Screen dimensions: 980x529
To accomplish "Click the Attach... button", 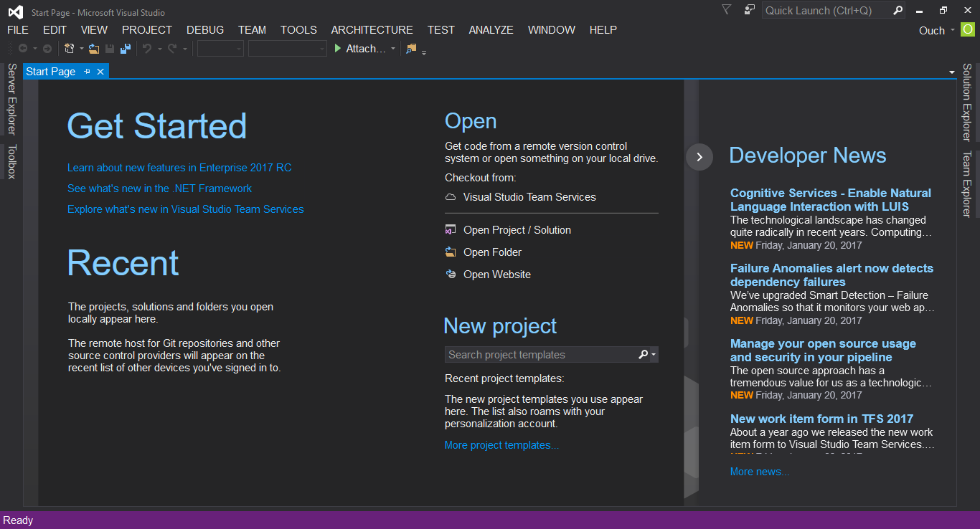I will click(x=361, y=49).
